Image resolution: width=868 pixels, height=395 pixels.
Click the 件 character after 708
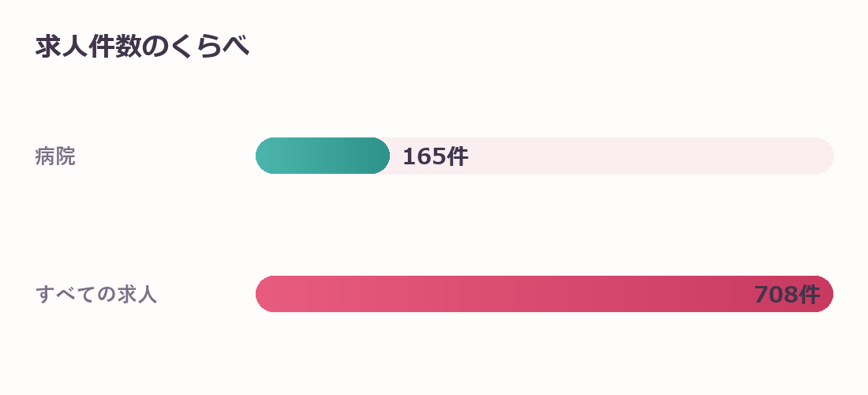coord(810,295)
